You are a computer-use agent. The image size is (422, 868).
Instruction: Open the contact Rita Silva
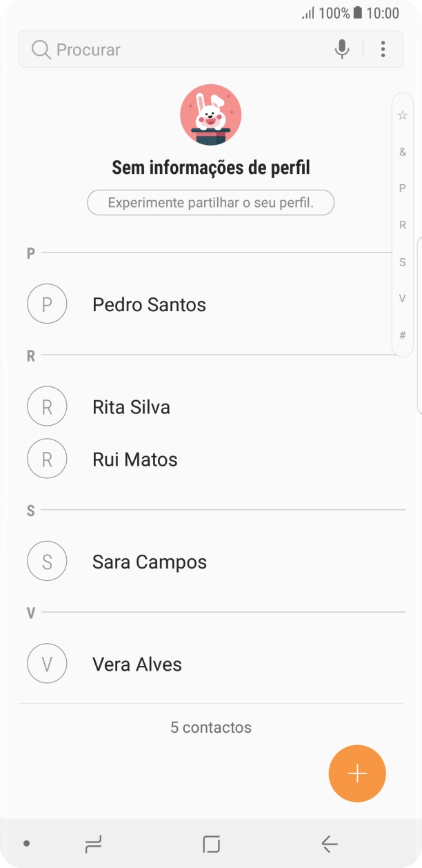pos(131,406)
